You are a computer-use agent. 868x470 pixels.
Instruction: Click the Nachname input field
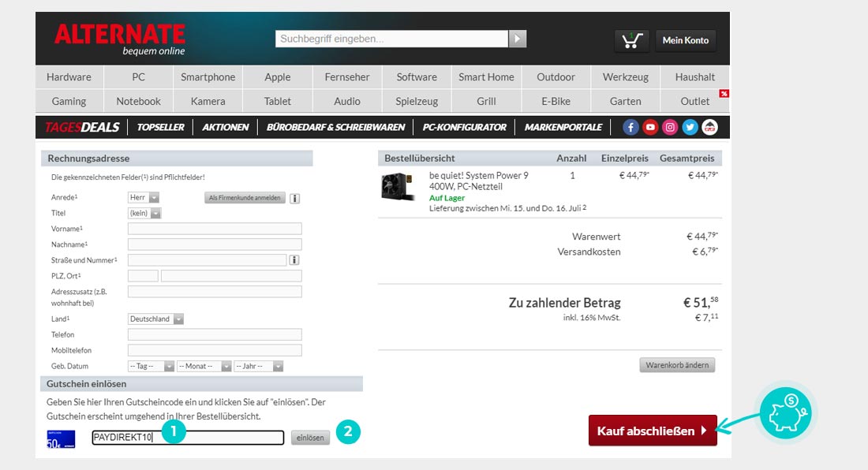tap(215, 244)
